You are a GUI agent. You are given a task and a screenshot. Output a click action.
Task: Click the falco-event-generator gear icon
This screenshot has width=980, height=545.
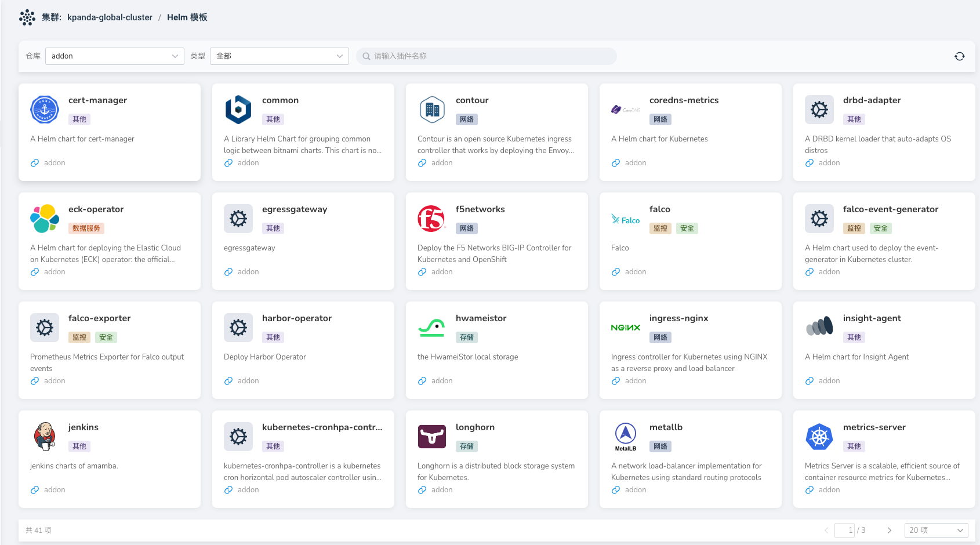click(819, 219)
